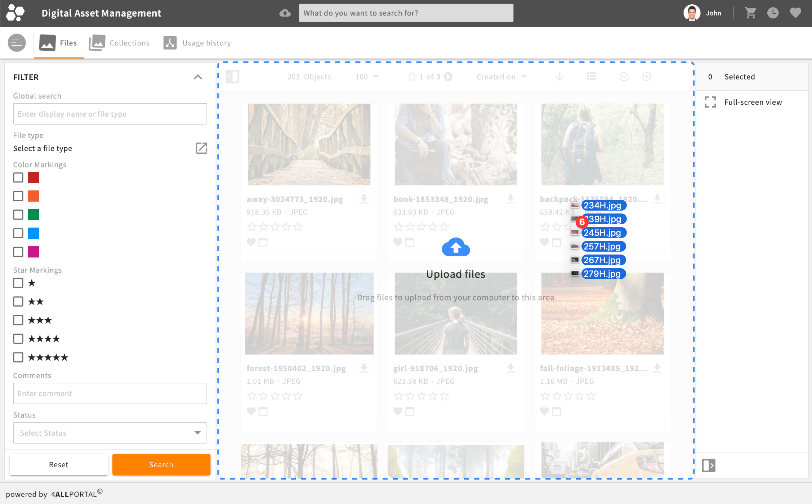The width and height of the screenshot is (812, 504).
Task: Click the green color swatch
Action: pos(34,215)
